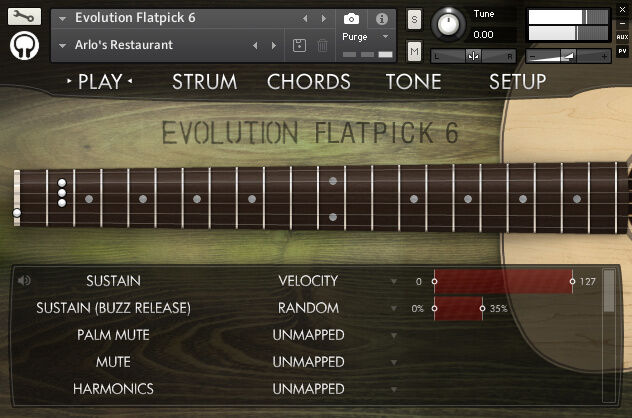This screenshot has height=418, width=632.
Task: Click the pan L-R slider
Action: (x=474, y=56)
